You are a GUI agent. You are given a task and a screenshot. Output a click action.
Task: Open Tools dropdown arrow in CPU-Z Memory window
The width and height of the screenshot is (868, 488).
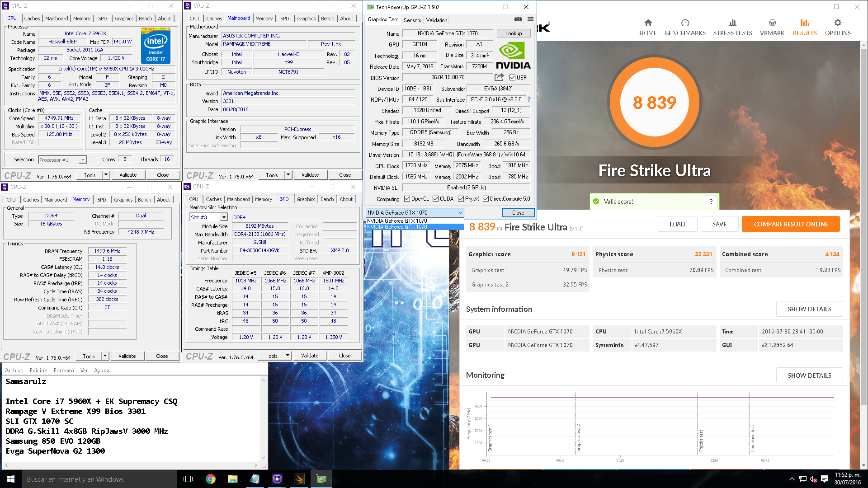[105, 356]
